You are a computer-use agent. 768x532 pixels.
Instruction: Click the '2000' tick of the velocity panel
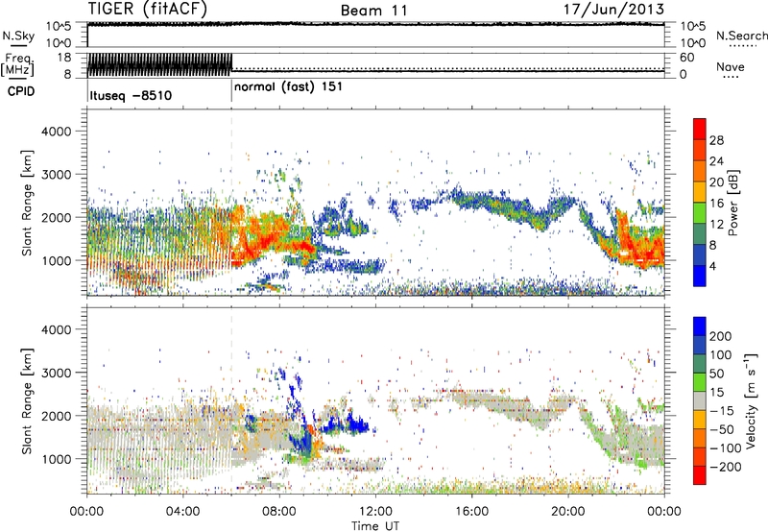pos(56,416)
